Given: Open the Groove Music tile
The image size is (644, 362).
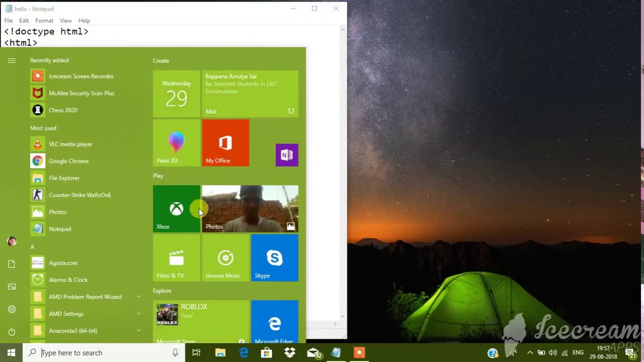Looking at the screenshot, I should click(225, 258).
